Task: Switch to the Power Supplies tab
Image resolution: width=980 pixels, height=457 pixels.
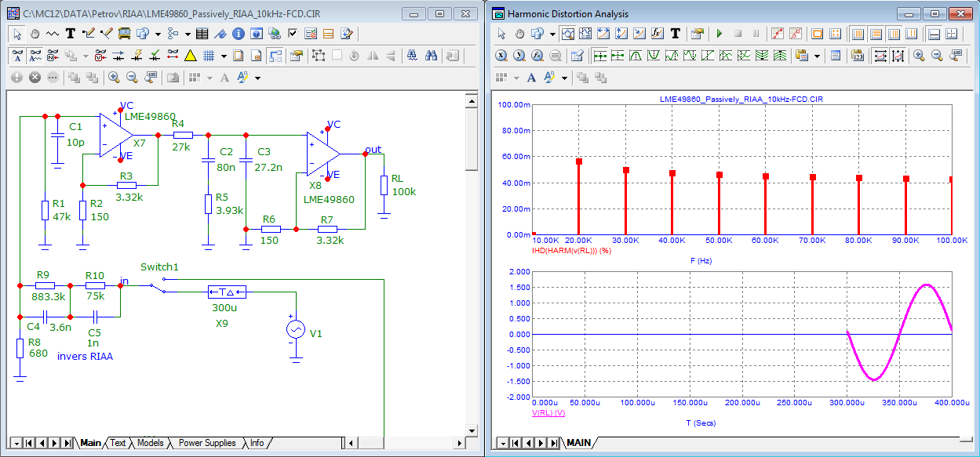Action: [x=207, y=443]
